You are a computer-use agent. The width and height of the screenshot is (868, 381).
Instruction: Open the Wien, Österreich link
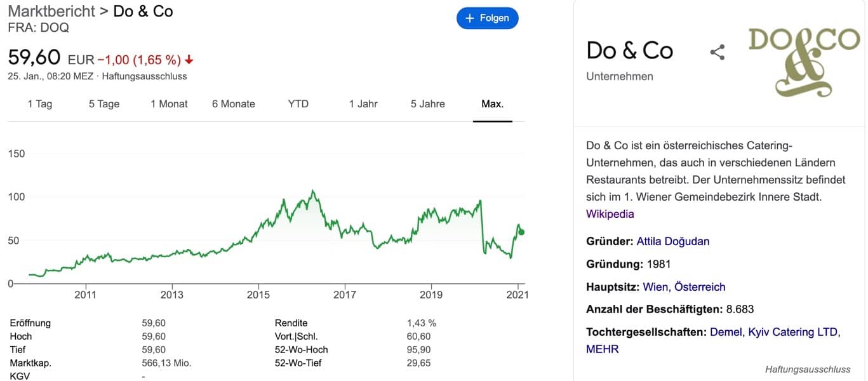pos(684,287)
